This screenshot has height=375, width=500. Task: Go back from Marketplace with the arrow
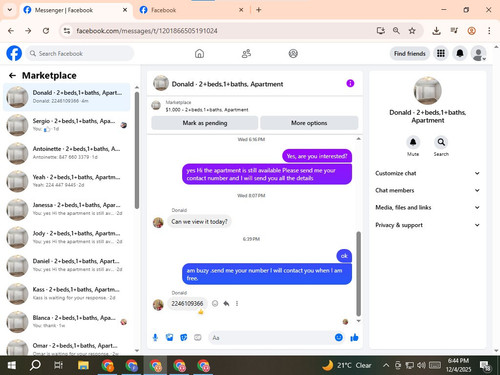pos(12,76)
